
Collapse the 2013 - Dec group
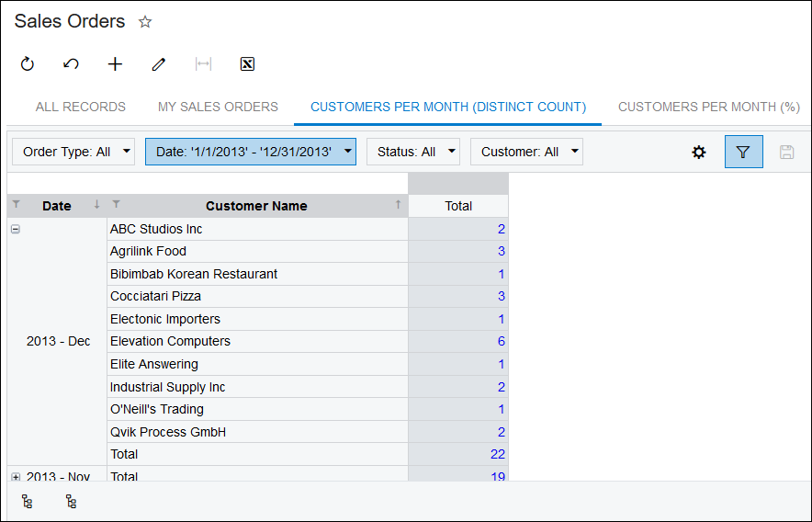pyautogui.click(x=15, y=229)
